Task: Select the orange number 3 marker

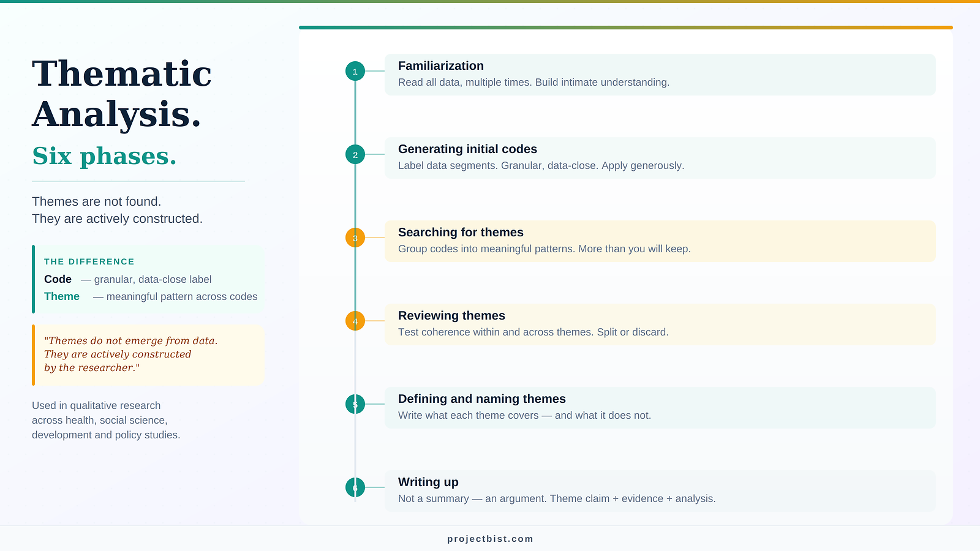Action: (355, 238)
